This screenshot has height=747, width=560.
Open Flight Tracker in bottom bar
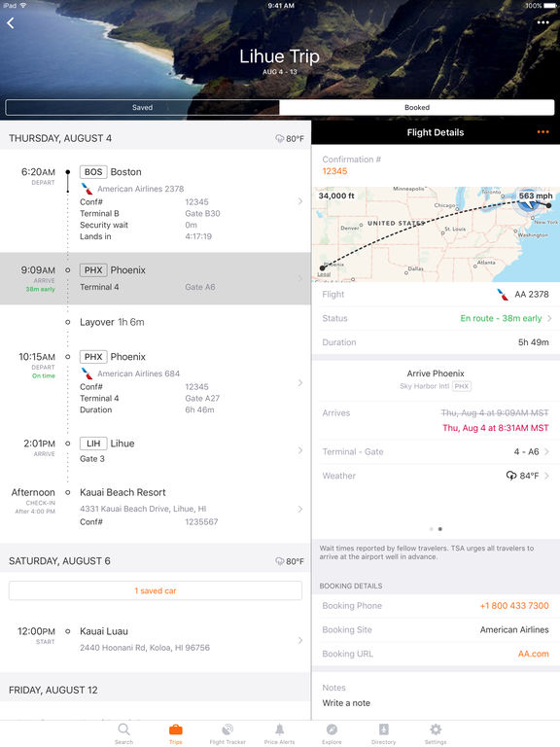coord(227,733)
